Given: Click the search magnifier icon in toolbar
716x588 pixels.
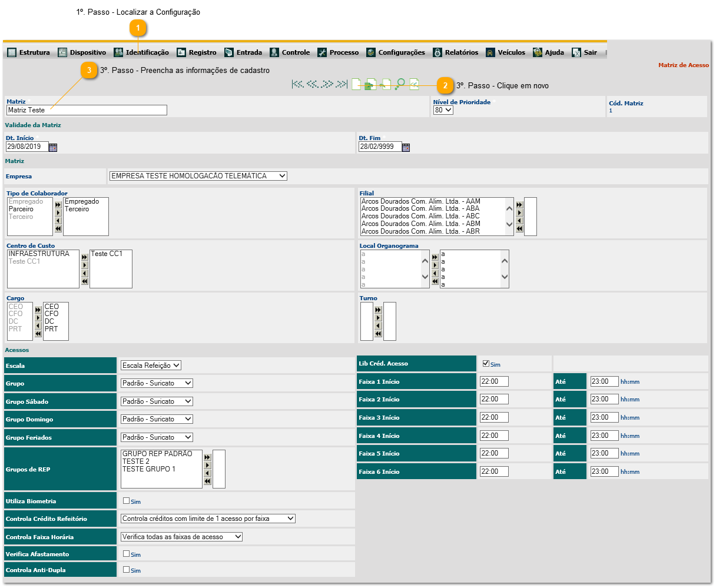Looking at the screenshot, I should tap(400, 85).
